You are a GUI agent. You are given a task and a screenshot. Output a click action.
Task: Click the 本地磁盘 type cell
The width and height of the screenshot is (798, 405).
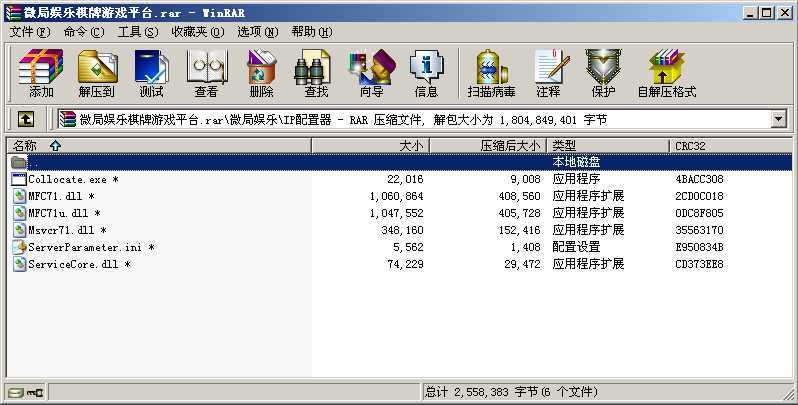[577, 162]
